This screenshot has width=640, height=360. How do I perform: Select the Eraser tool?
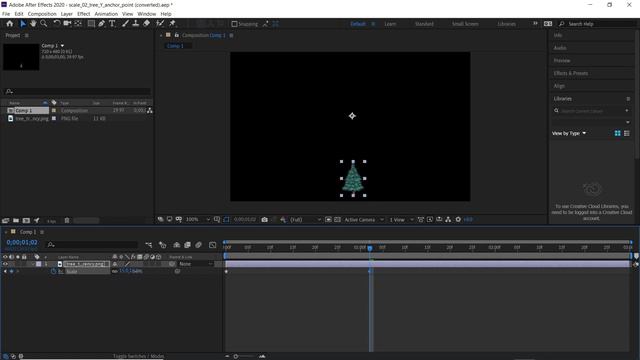click(147, 24)
